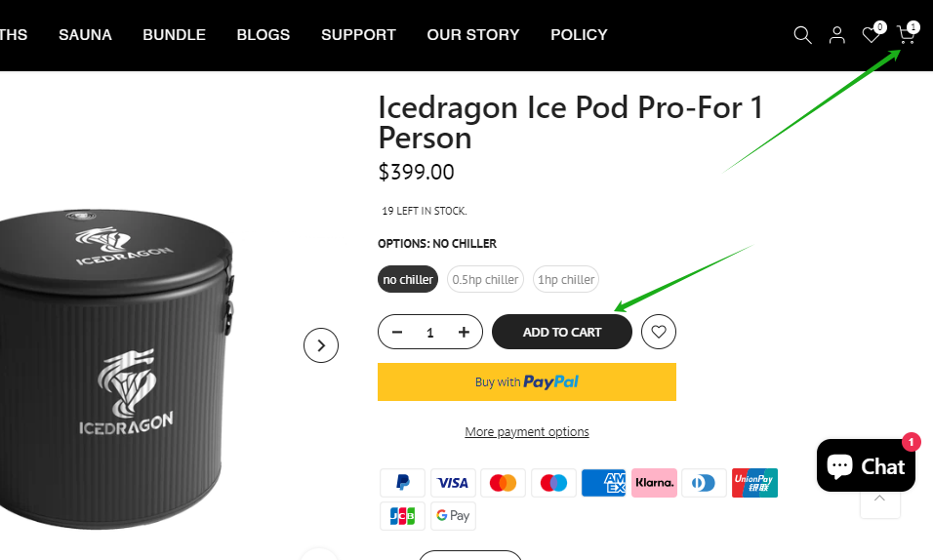Screen dimensions: 933x560
Task: Open the Shopify Chat widget
Action: [866, 465]
